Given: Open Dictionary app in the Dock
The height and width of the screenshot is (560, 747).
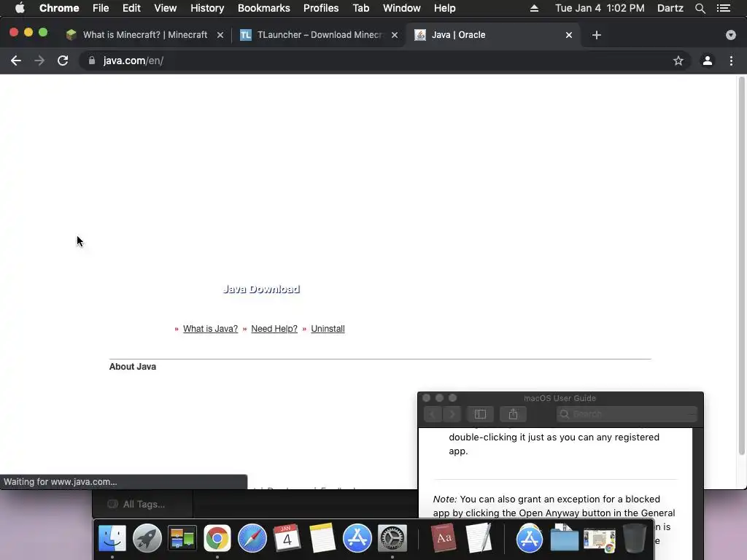Looking at the screenshot, I should 444,538.
